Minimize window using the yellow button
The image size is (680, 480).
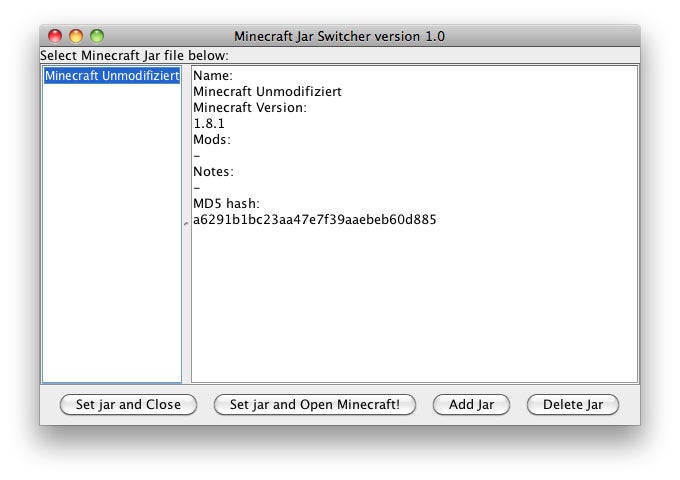click(x=76, y=36)
